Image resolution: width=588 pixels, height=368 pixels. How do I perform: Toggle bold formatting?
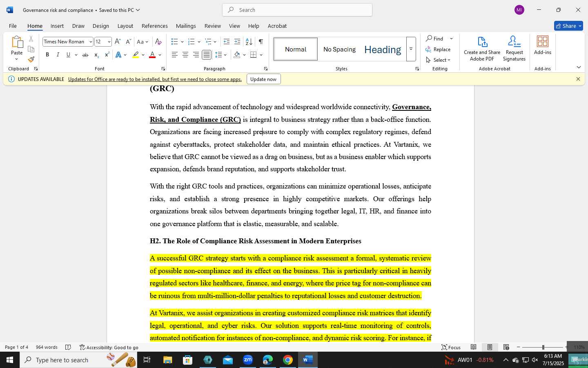[47, 55]
